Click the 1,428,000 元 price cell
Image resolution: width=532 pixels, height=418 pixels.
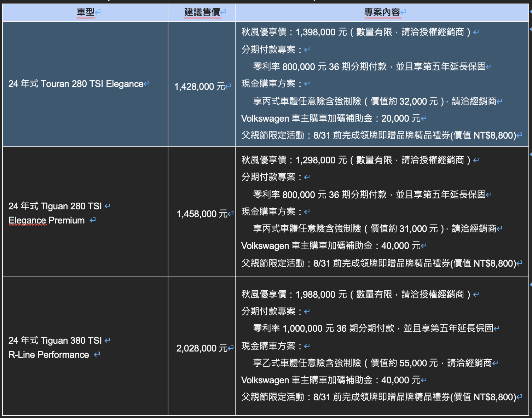pos(200,87)
